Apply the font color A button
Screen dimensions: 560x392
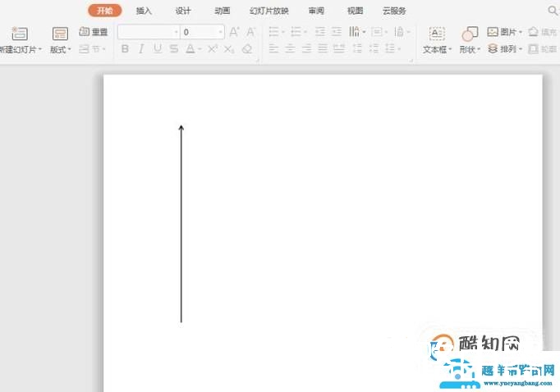[190, 49]
